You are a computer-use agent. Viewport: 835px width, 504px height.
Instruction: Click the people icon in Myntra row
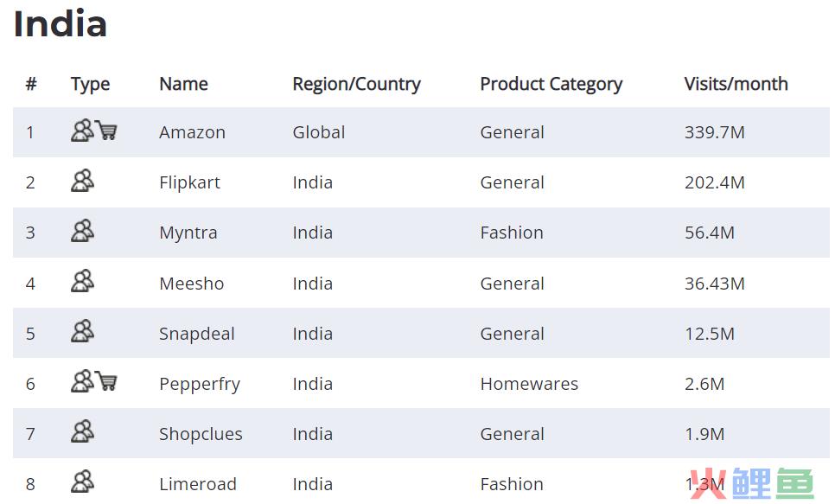pos(82,231)
